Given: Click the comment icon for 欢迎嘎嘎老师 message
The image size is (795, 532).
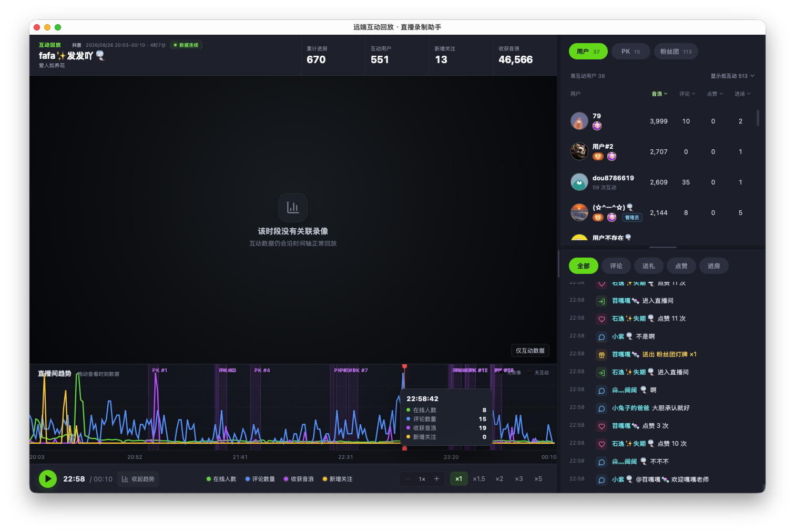Looking at the screenshot, I should point(602,480).
